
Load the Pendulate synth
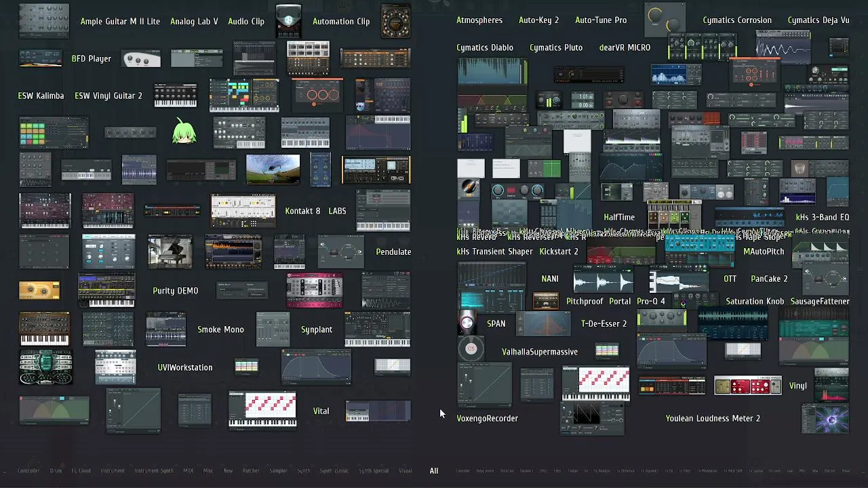click(x=393, y=251)
